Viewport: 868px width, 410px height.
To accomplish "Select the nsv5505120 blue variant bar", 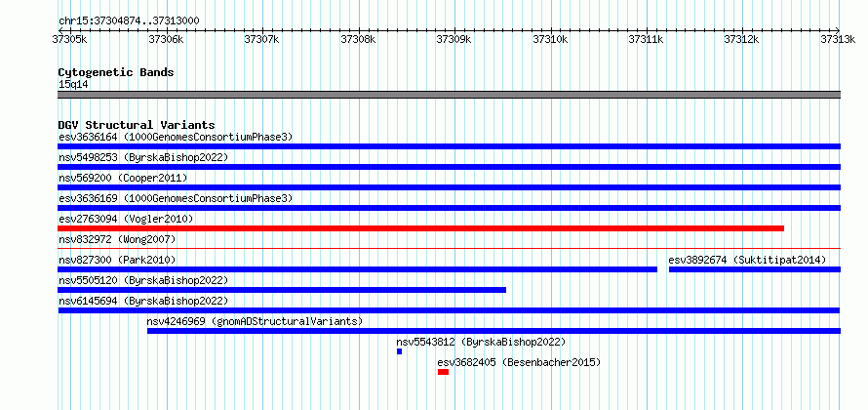I will (x=282, y=290).
